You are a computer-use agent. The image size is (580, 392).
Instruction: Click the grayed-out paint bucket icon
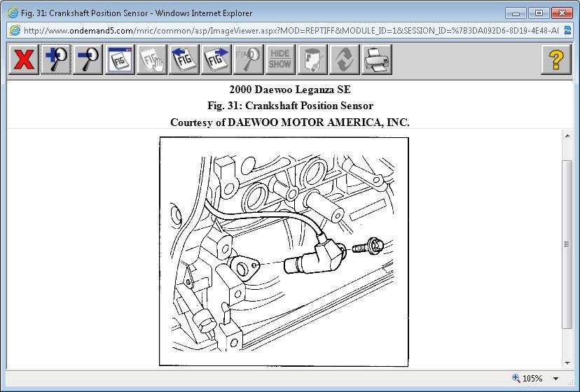(312, 59)
